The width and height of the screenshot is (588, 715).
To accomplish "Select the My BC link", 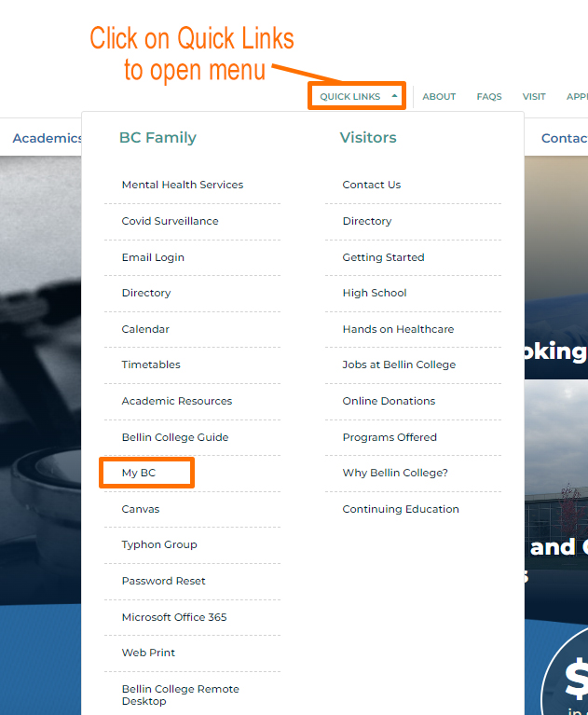I will pyautogui.click(x=139, y=473).
